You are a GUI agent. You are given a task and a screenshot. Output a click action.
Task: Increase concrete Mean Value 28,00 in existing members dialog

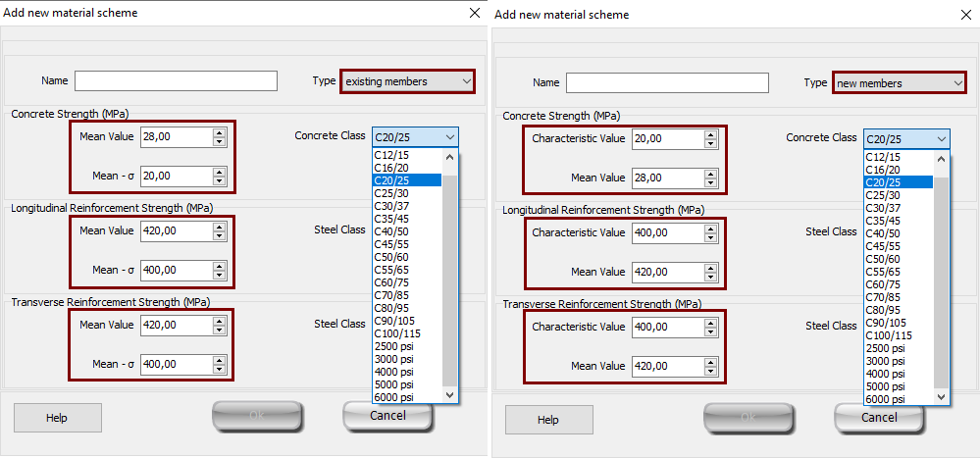pyautogui.click(x=219, y=133)
